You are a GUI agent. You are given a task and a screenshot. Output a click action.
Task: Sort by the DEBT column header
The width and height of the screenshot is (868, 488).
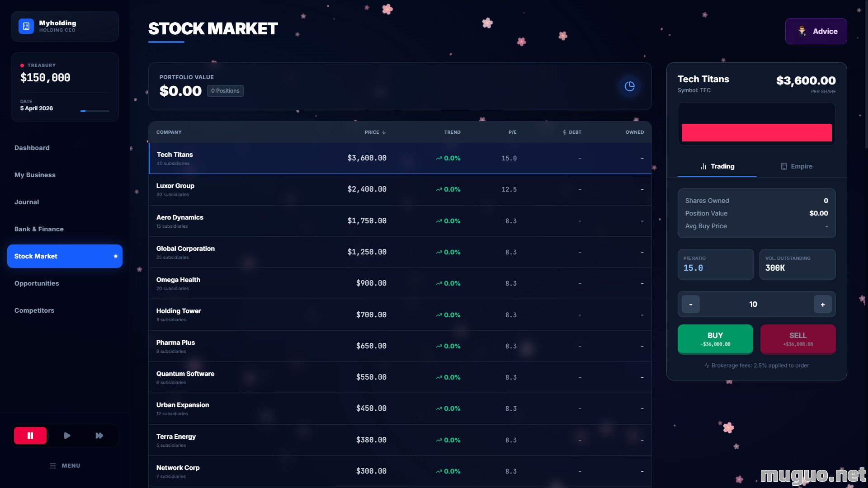click(572, 132)
